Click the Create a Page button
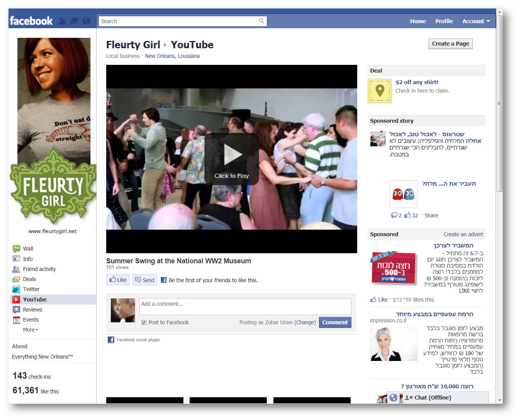The height and width of the screenshot is (420, 519). 451,44
